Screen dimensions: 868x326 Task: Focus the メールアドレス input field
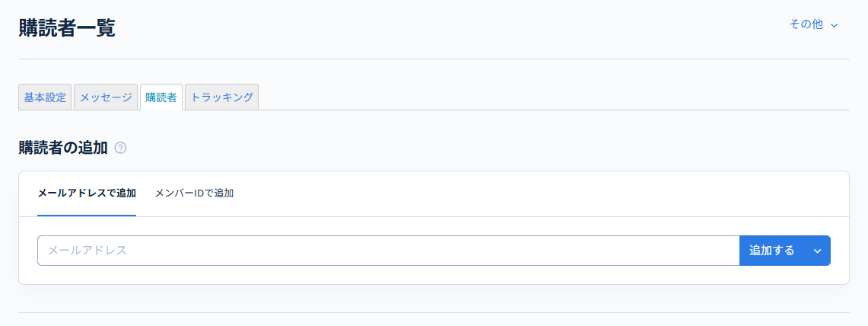tap(388, 251)
